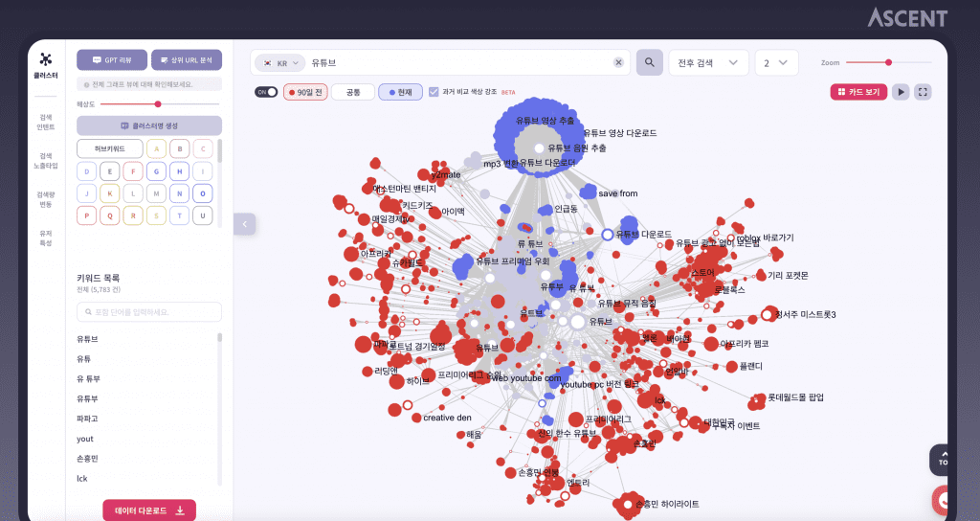This screenshot has height=521, width=980.
Task: Toggle cluster O chip
Action: click(x=203, y=193)
